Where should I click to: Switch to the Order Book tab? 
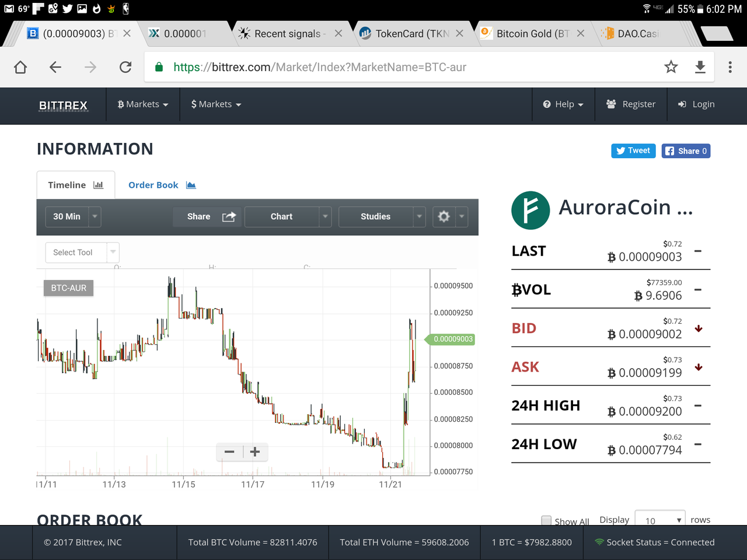coord(162,185)
